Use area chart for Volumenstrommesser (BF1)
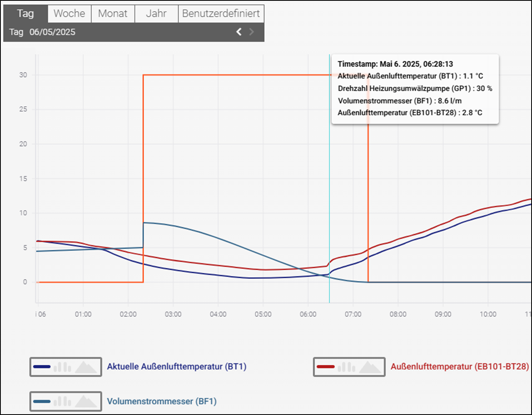The width and height of the screenshot is (532, 415). [x=86, y=401]
